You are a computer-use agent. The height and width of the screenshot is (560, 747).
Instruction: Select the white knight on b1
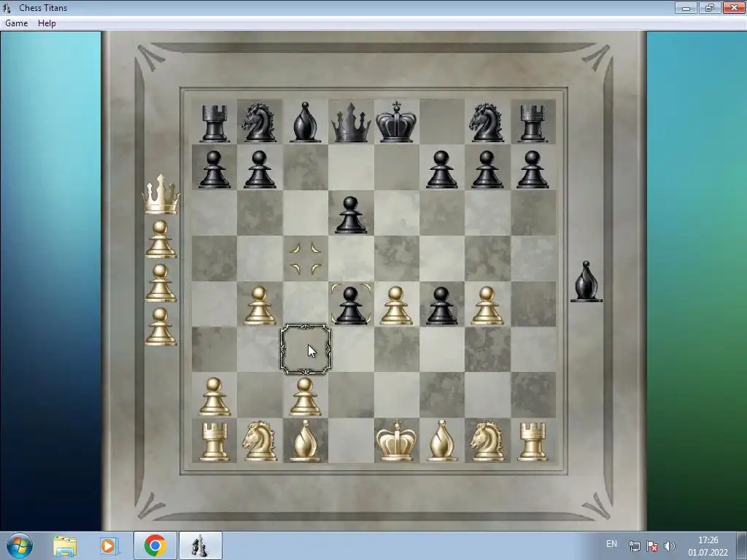coord(260,441)
